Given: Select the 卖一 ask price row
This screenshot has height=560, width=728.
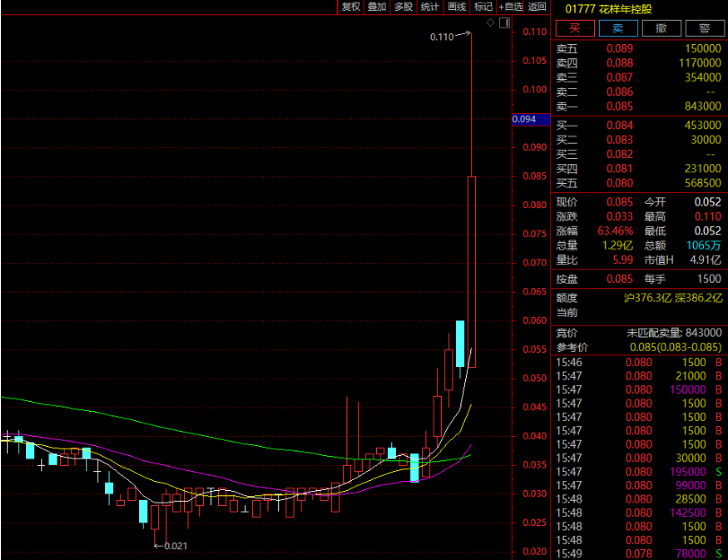Looking at the screenshot, I should coord(638,107).
